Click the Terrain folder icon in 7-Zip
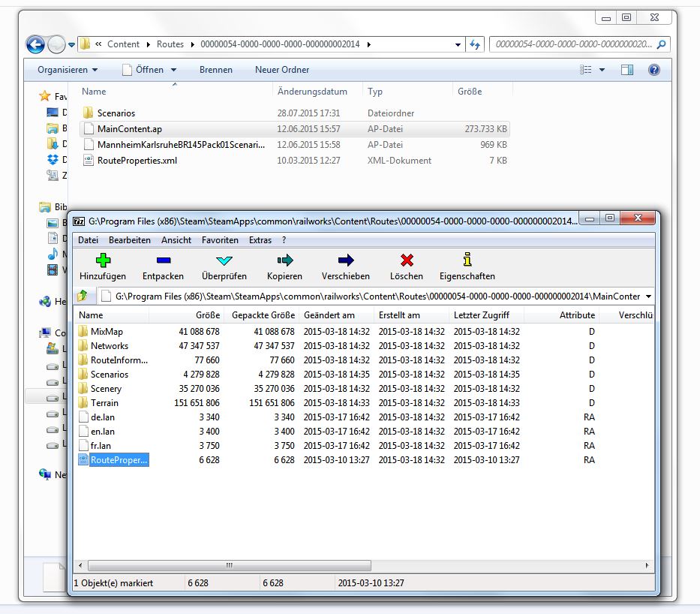 click(83, 403)
